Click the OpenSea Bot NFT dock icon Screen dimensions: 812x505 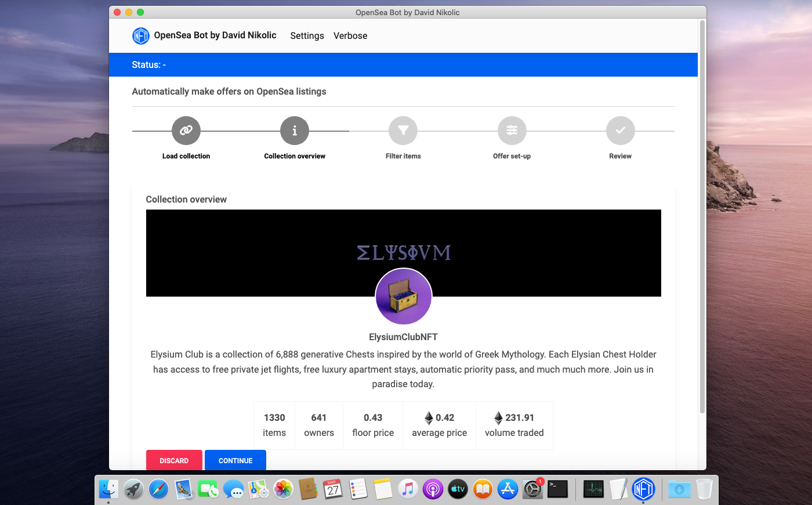pos(644,489)
